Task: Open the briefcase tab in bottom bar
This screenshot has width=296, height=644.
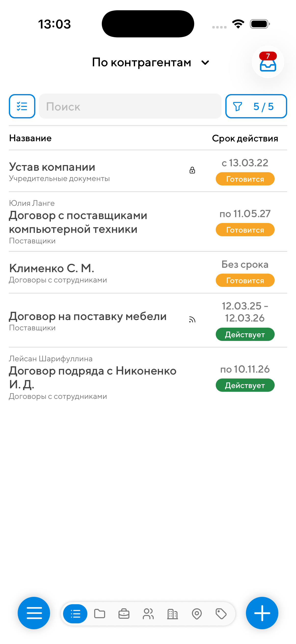Action: (124, 614)
